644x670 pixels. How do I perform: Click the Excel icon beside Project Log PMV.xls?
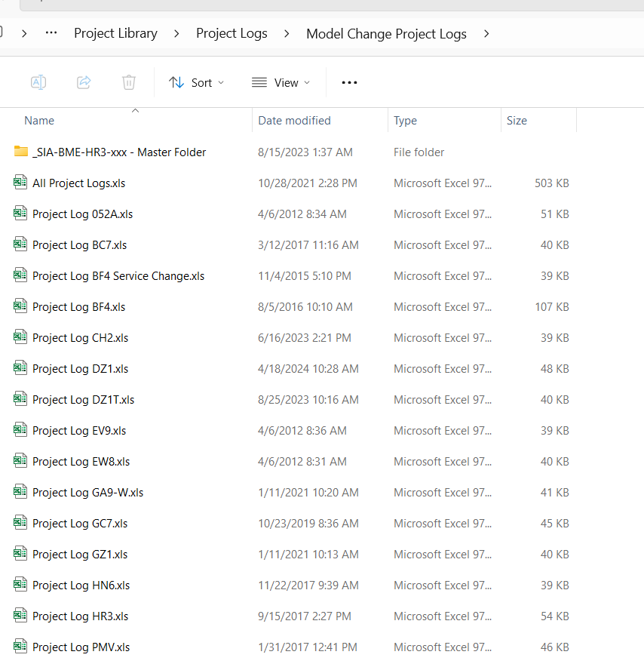click(x=20, y=647)
